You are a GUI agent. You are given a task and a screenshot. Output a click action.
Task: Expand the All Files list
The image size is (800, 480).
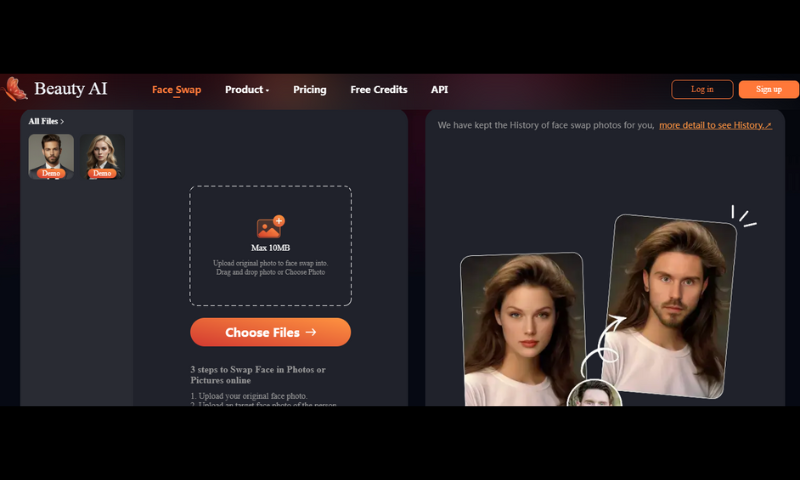click(46, 122)
